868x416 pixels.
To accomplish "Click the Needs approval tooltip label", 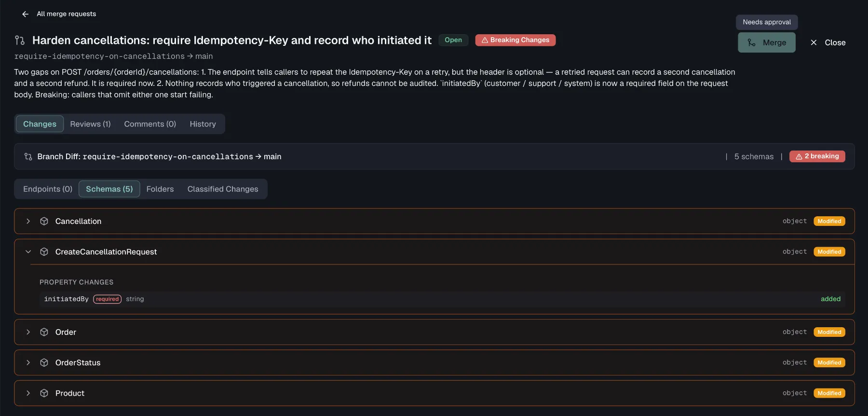I will click(767, 22).
